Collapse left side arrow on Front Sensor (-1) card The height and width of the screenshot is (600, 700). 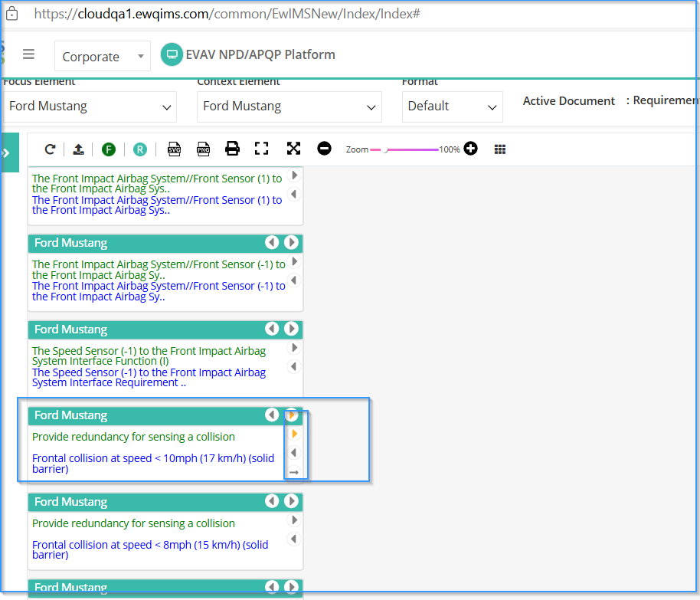pyautogui.click(x=294, y=280)
